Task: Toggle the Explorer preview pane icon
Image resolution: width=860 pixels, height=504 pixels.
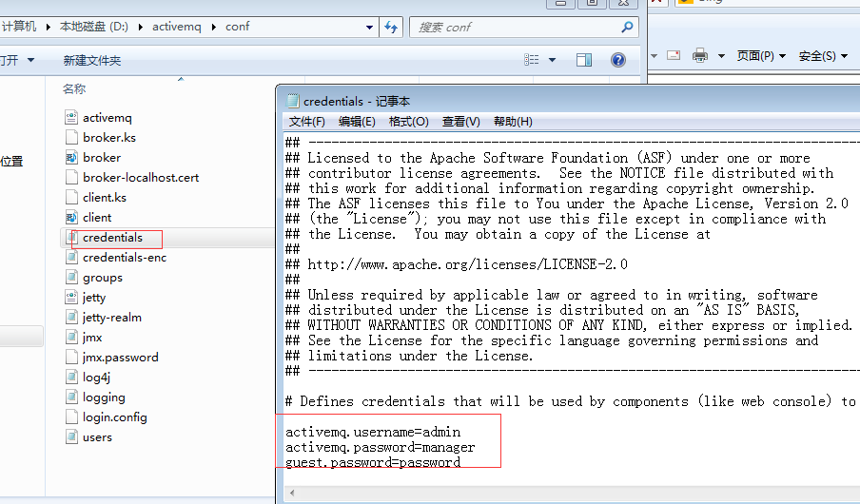Action: 584,60
